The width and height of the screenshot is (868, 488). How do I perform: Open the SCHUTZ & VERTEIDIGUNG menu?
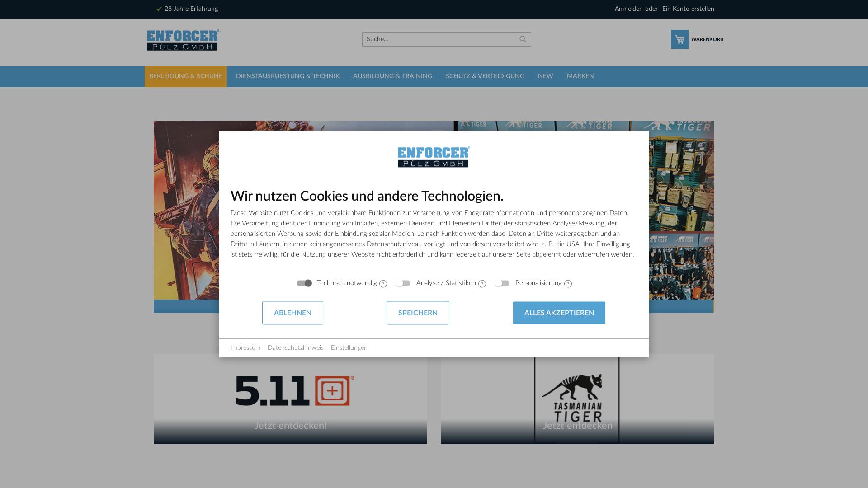485,76
